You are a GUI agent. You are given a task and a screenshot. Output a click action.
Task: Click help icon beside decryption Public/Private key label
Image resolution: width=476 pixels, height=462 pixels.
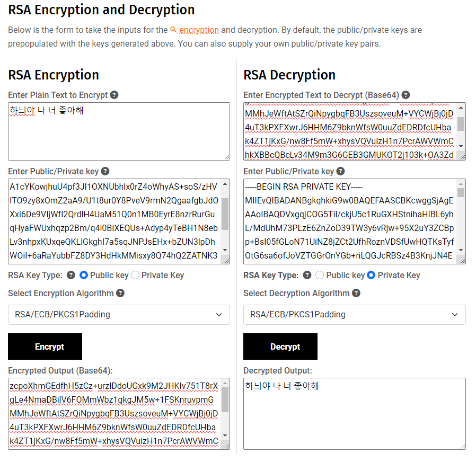tap(340, 171)
